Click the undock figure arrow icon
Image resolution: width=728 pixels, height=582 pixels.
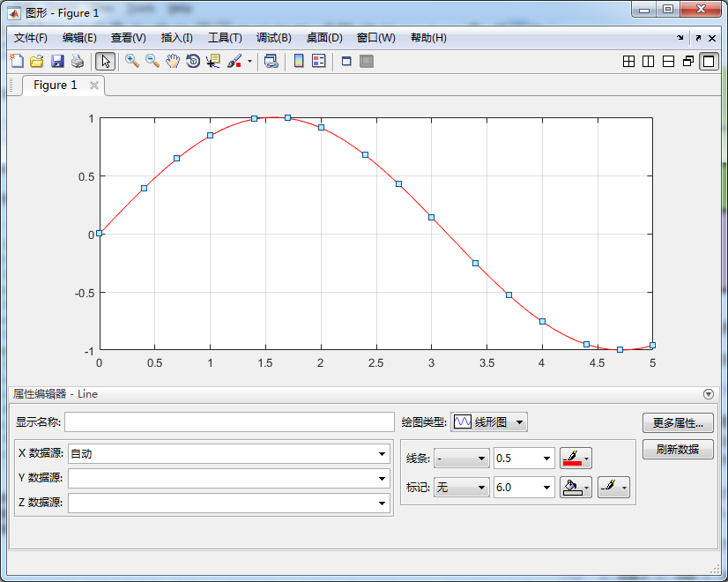click(x=698, y=38)
